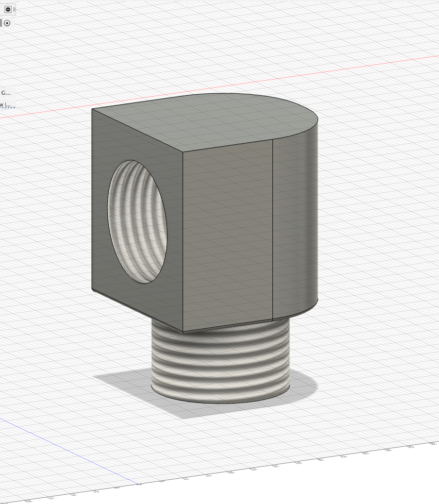This screenshot has height=504, width=439.
Task: Select the flat front face of the elbow body
Action: [x=228, y=235]
